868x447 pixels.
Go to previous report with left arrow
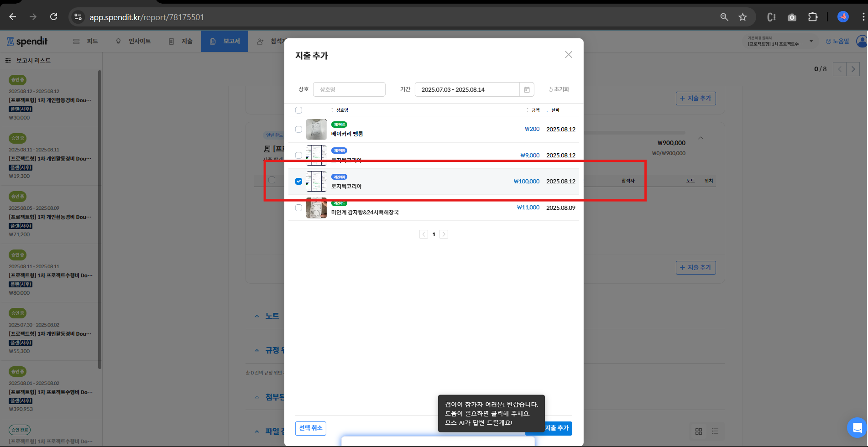pyautogui.click(x=840, y=69)
